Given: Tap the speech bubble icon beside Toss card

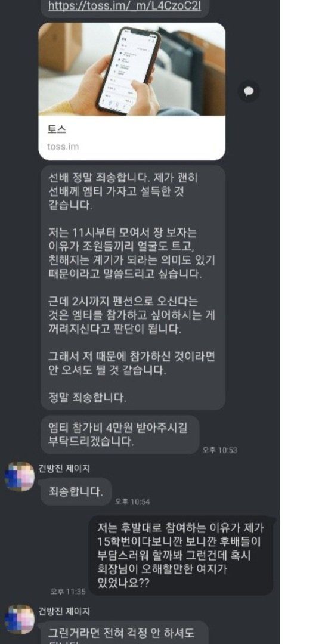Looking at the screenshot, I should (x=249, y=91).
